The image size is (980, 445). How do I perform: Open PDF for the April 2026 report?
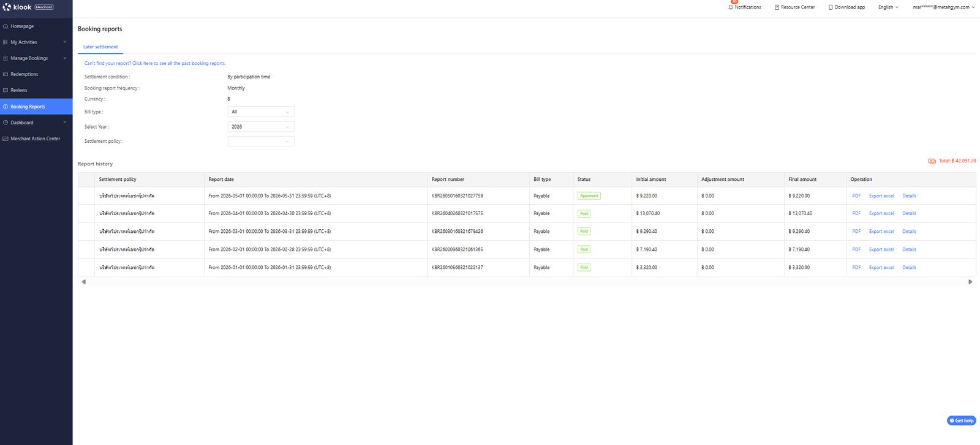856,214
